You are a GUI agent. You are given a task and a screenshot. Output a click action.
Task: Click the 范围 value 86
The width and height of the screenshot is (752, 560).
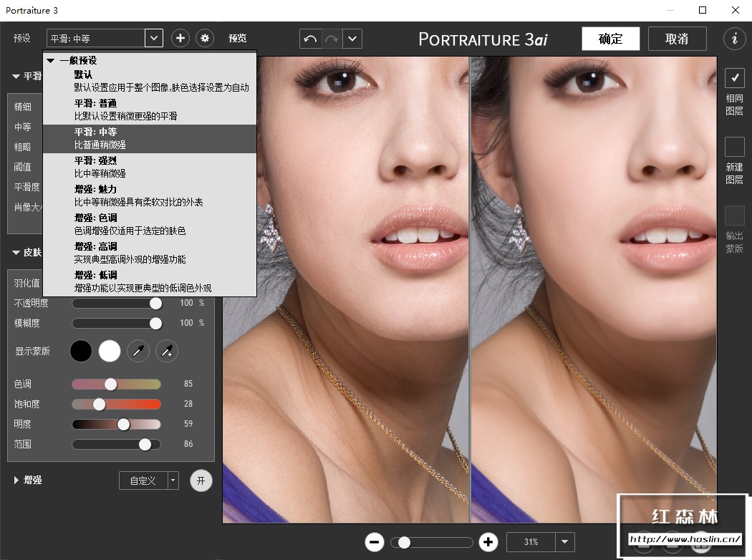[x=188, y=445]
